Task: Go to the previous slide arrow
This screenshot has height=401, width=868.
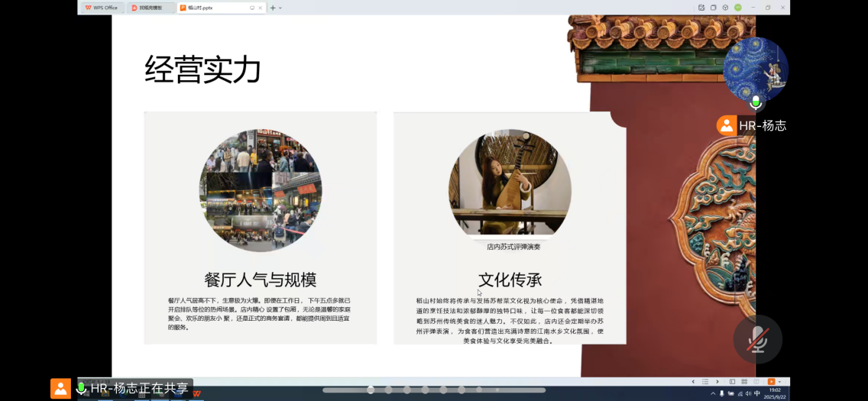Action: (693, 381)
